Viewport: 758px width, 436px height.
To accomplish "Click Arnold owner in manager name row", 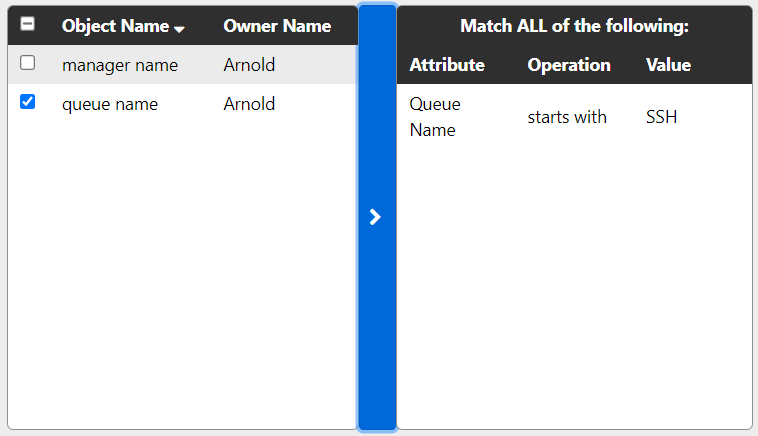I will tap(249, 65).
